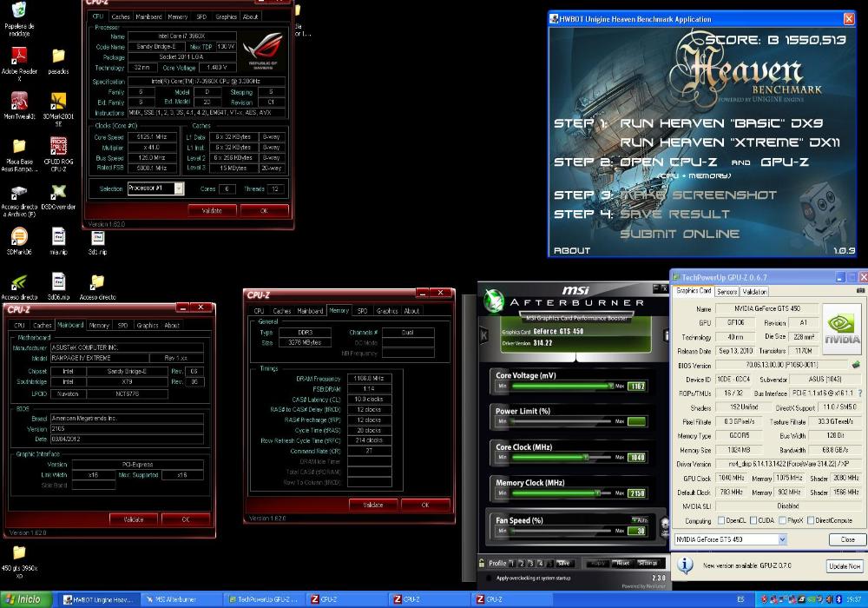Enable the CUDA checkbox in GPU-Z
Image resolution: width=868 pixels, height=608 pixels.
(x=753, y=520)
